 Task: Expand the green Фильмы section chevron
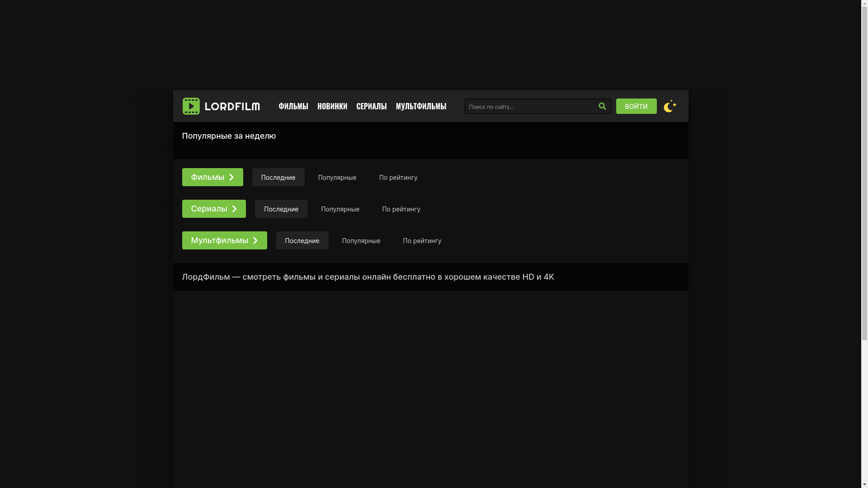(231, 177)
